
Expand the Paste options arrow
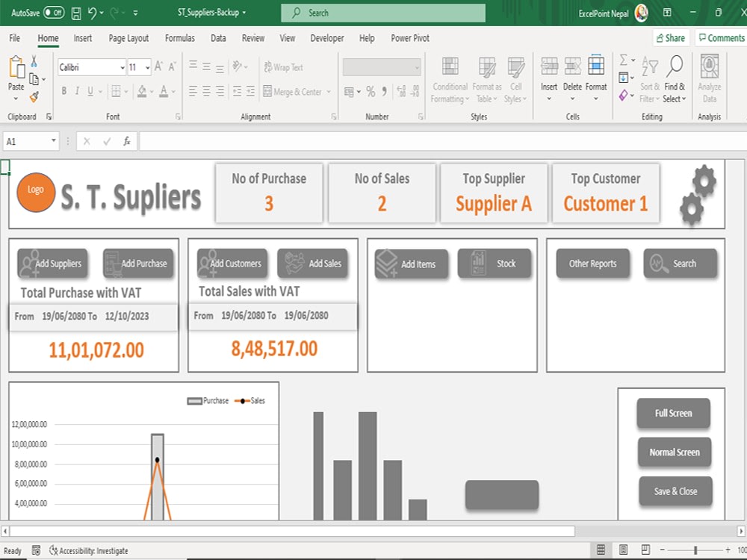click(16, 99)
